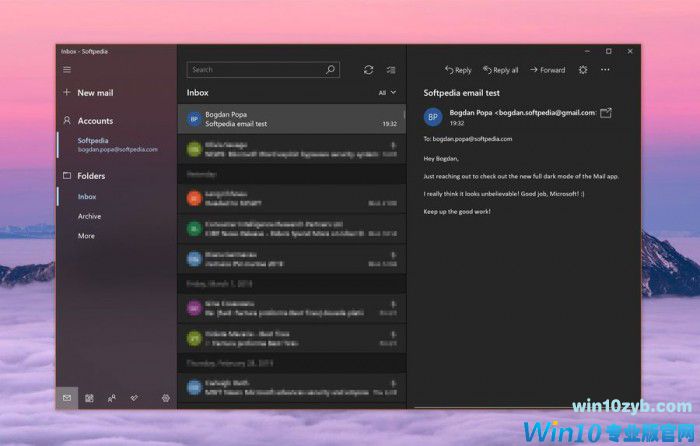700x446 pixels.
Task: Open Bogdan Popa Softpedia email test message
Action: [291, 119]
